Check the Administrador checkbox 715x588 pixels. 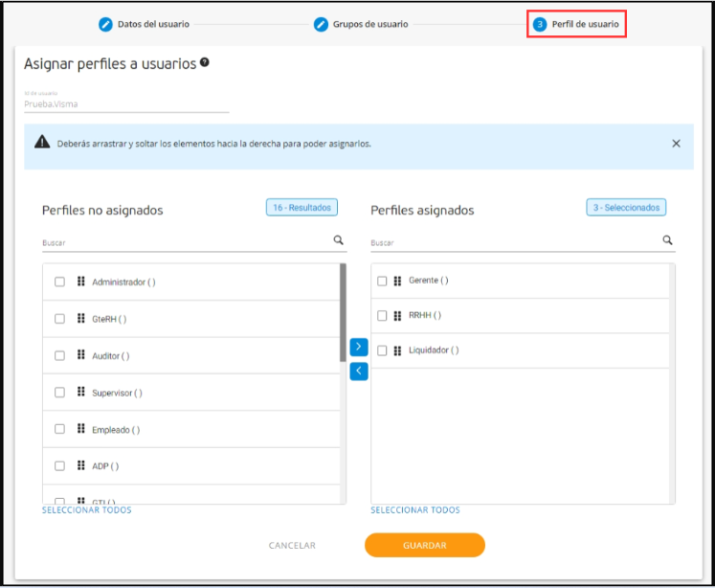[59, 282]
